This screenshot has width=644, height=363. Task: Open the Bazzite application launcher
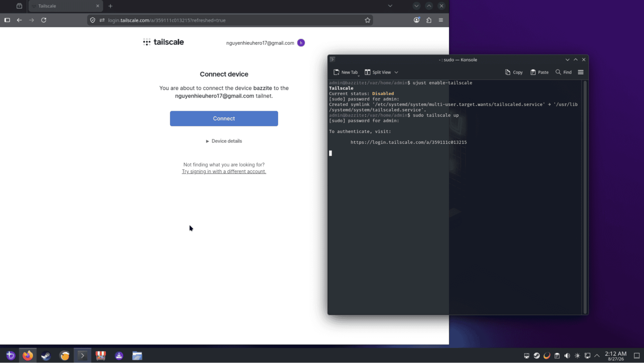(11, 356)
